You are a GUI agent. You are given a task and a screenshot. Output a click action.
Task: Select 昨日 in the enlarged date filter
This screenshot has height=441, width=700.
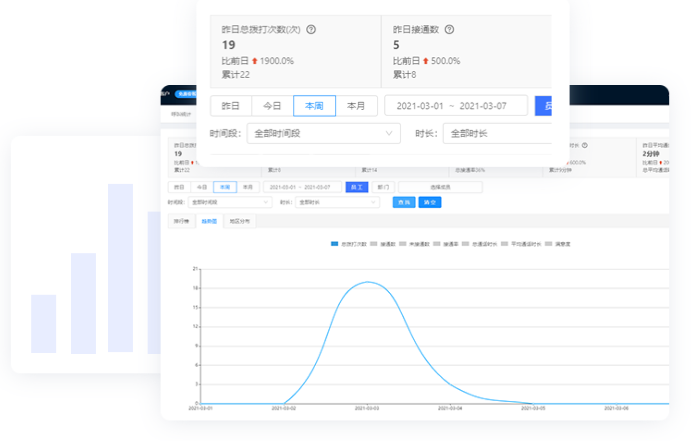(x=230, y=106)
